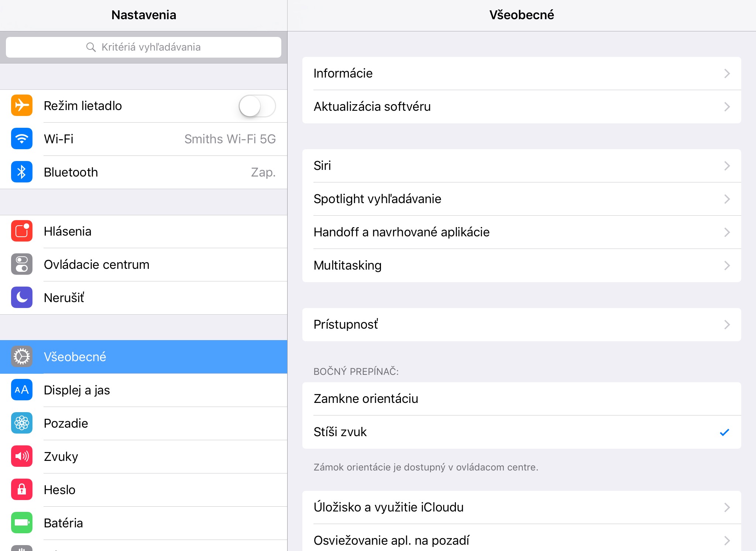Viewport: 756px width, 551px height.
Task: Open Wi-Fi settings via its blue icon
Action: point(22,139)
